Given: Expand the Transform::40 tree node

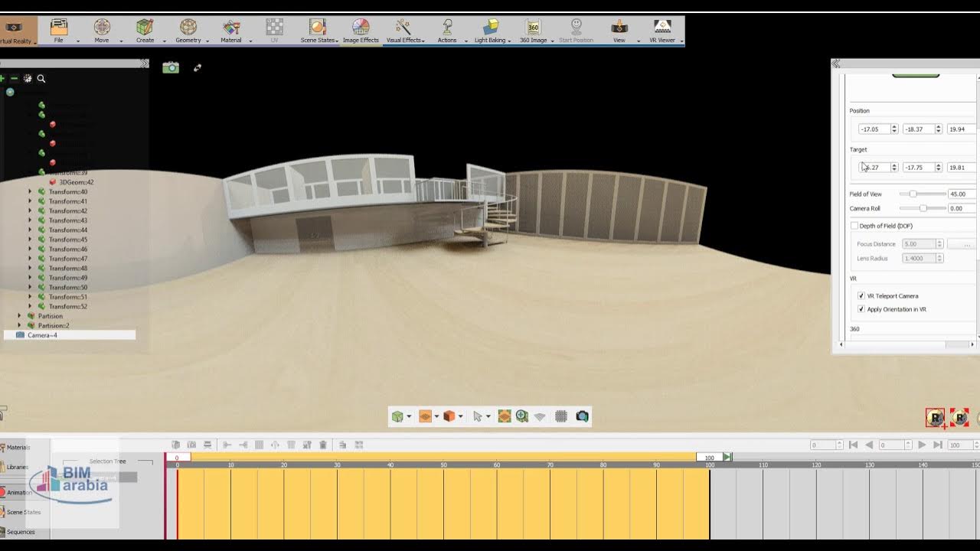Looking at the screenshot, I should 30,191.
